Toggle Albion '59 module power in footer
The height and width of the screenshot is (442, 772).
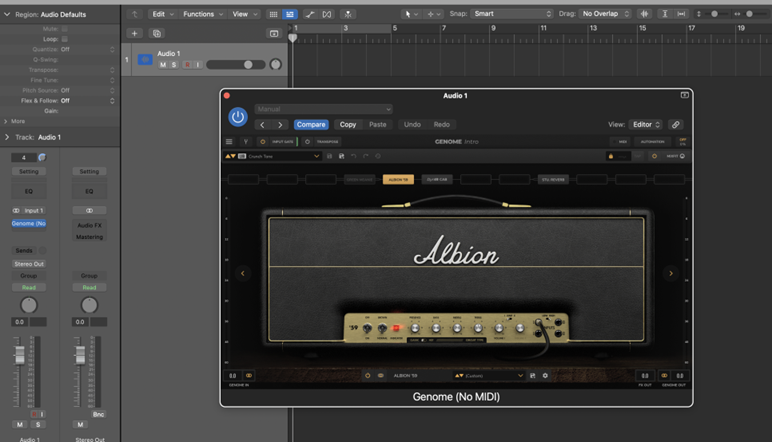click(367, 376)
